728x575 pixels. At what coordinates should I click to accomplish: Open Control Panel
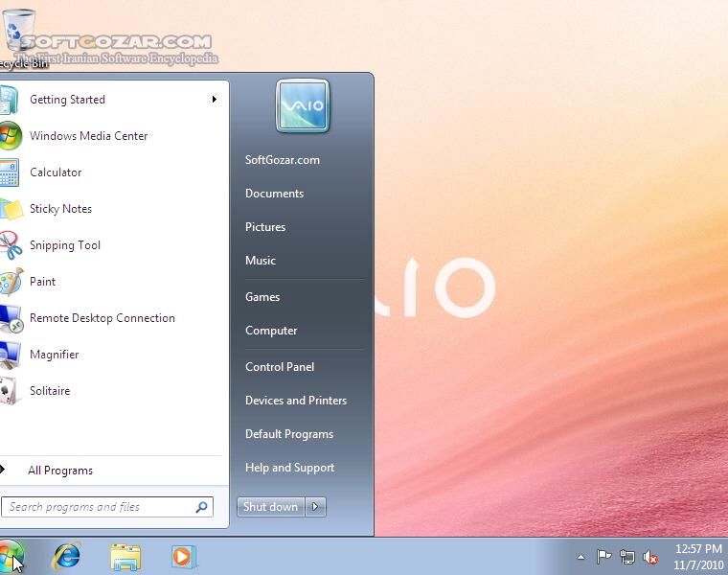[280, 367]
